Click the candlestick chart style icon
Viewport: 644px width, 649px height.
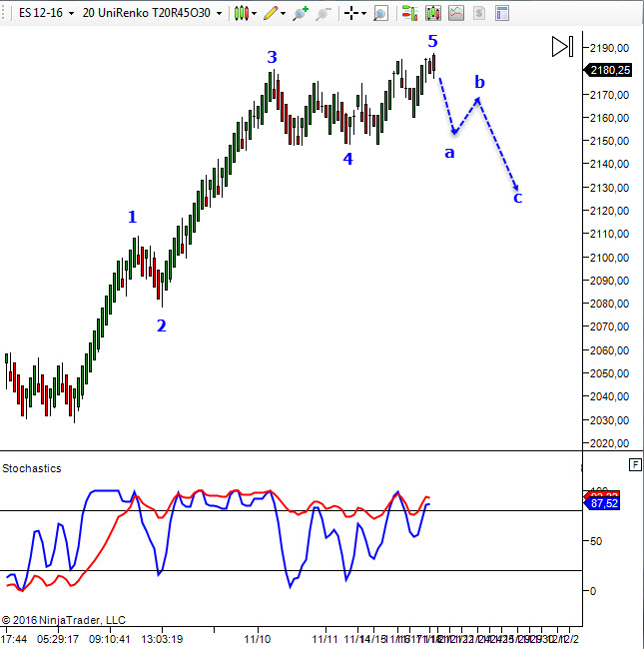[x=242, y=13]
